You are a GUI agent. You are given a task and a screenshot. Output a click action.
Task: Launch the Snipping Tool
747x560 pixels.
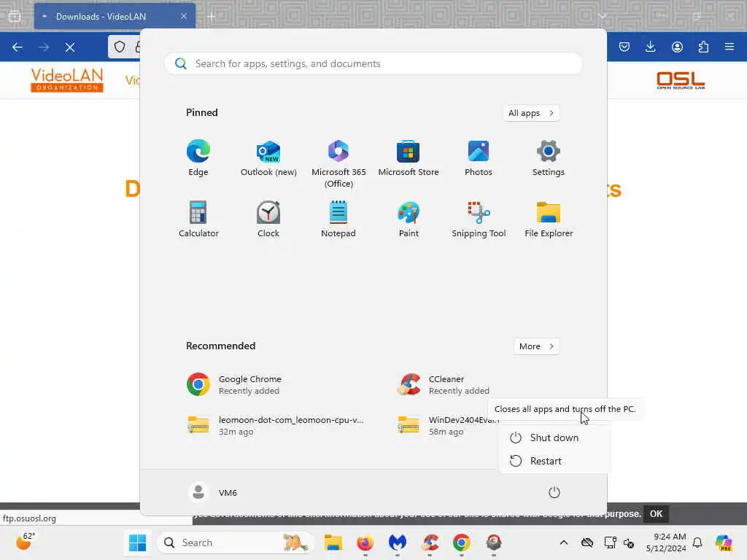pos(479,219)
